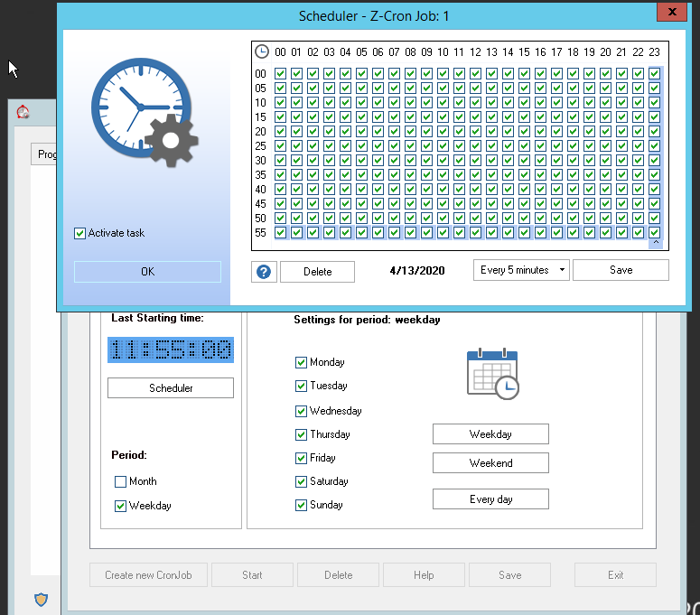The width and height of the screenshot is (700, 615).
Task: Click the hour 23 column header
Action: click(x=655, y=52)
